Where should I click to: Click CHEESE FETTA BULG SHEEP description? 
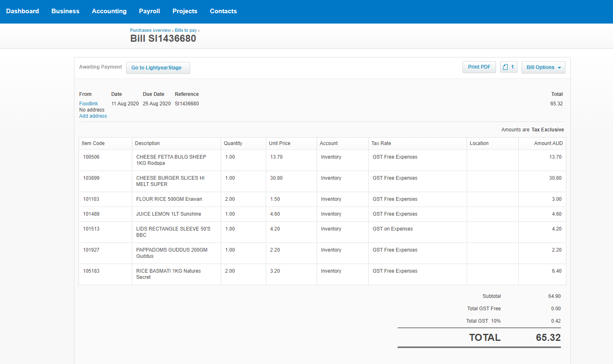coord(171,160)
